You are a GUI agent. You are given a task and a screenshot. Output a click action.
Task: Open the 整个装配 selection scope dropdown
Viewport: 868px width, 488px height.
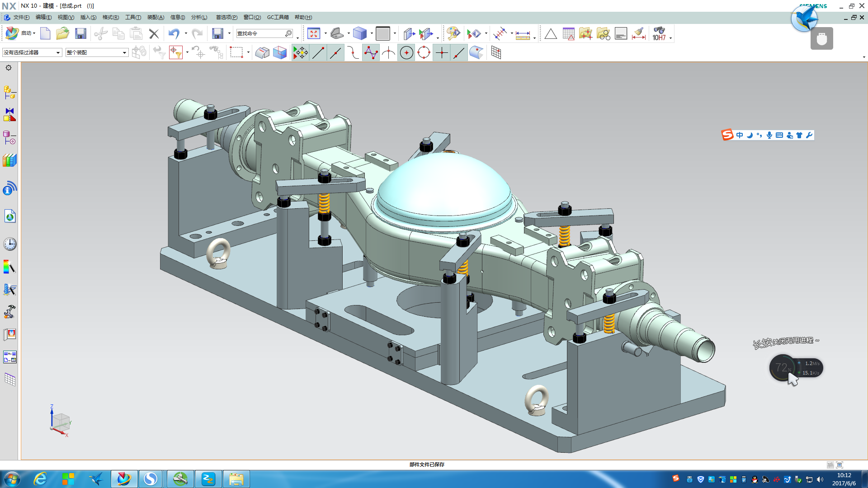click(124, 53)
